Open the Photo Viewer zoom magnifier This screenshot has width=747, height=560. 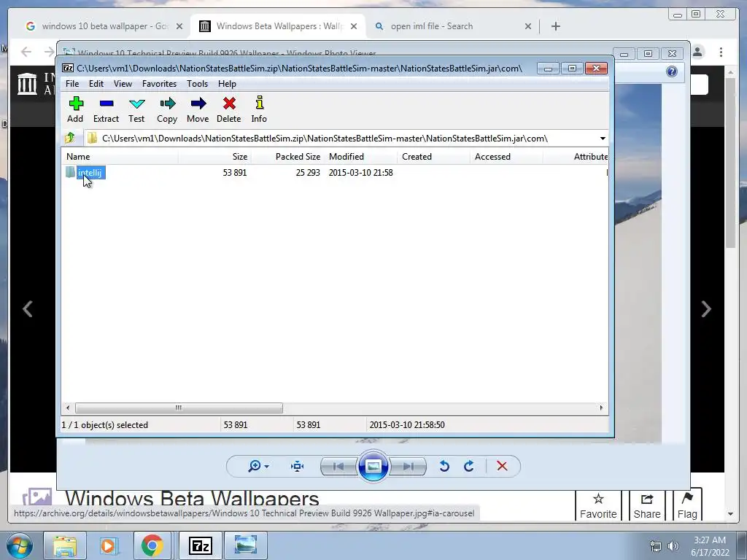[x=254, y=466]
